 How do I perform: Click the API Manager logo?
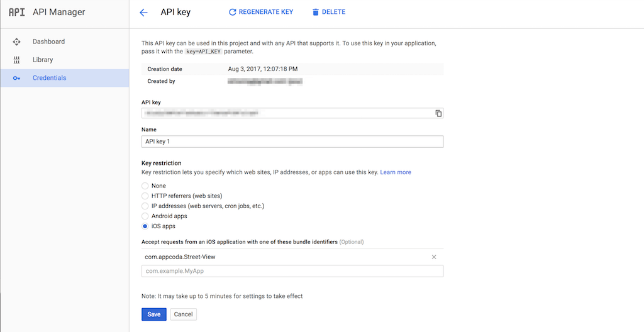click(17, 12)
